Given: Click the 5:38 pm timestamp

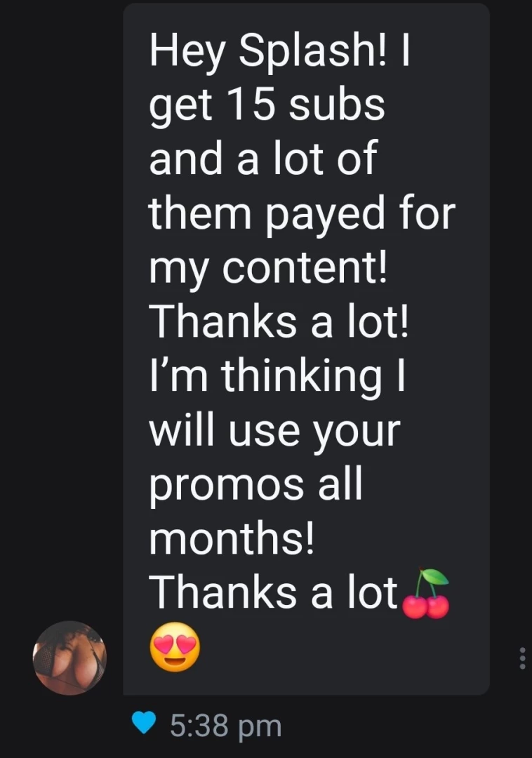Looking at the screenshot, I should (225, 725).
